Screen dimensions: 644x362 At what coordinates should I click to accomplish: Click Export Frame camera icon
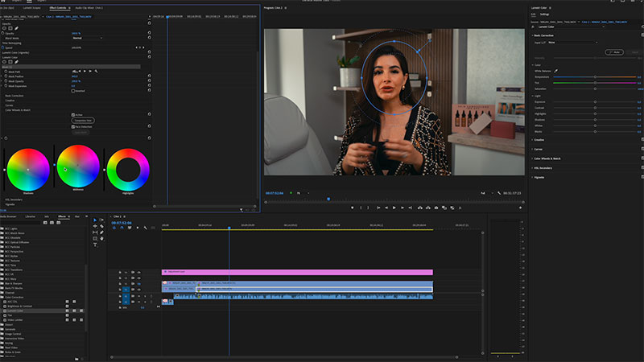tap(436, 208)
